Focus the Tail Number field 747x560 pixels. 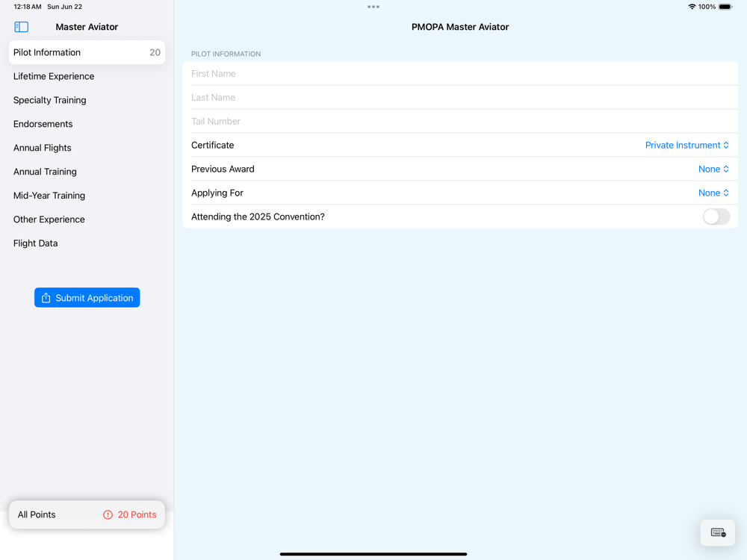pyautogui.click(x=460, y=122)
